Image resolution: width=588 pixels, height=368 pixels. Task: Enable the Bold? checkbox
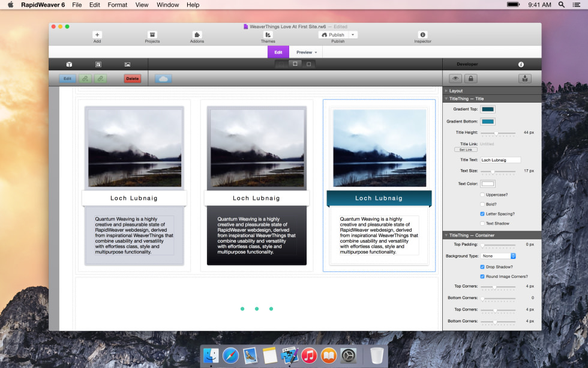coord(482,205)
